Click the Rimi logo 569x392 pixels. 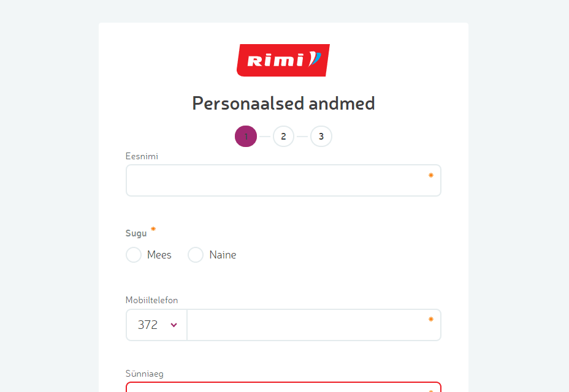pos(283,60)
